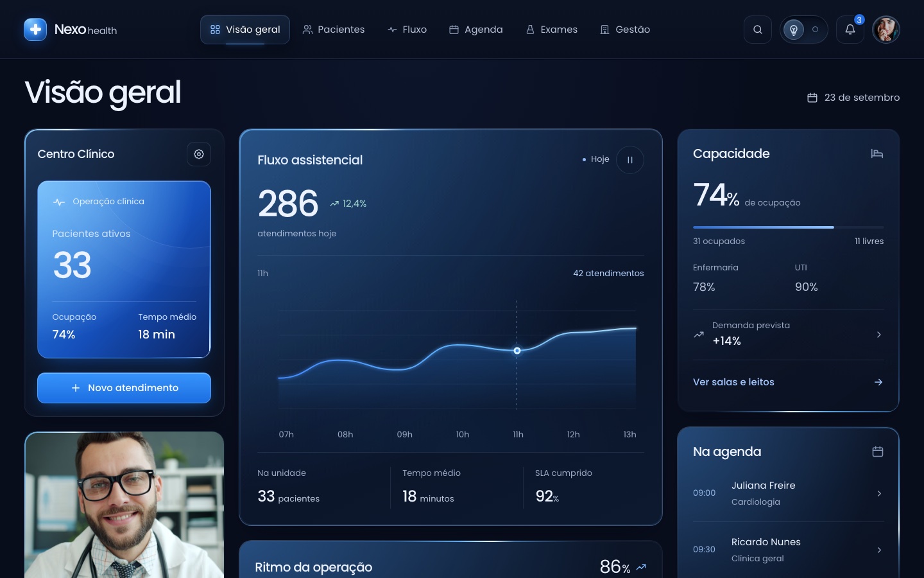Click the Ocupação 74% value in Centro Clínico
The height and width of the screenshot is (578, 924).
click(64, 335)
